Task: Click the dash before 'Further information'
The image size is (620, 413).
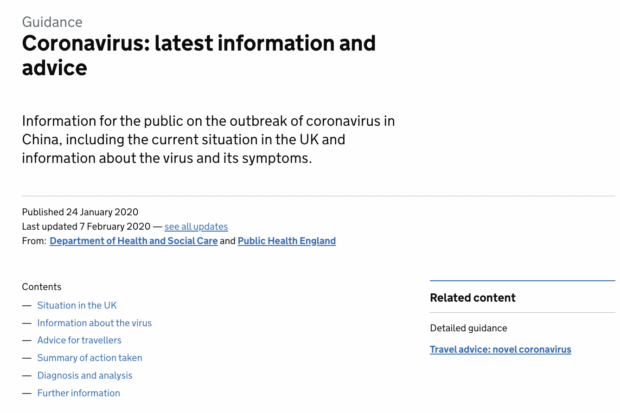Action: tap(26, 393)
